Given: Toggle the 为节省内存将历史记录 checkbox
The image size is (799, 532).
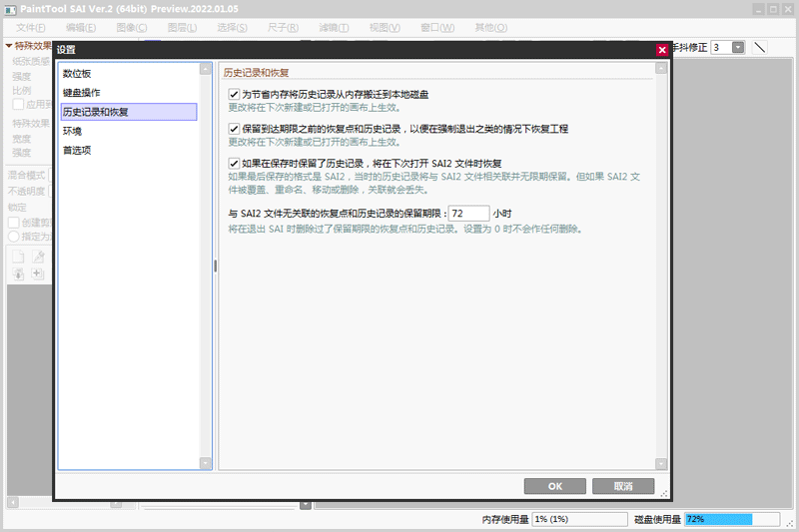Looking at the screenshot, I should coord(234,95).
